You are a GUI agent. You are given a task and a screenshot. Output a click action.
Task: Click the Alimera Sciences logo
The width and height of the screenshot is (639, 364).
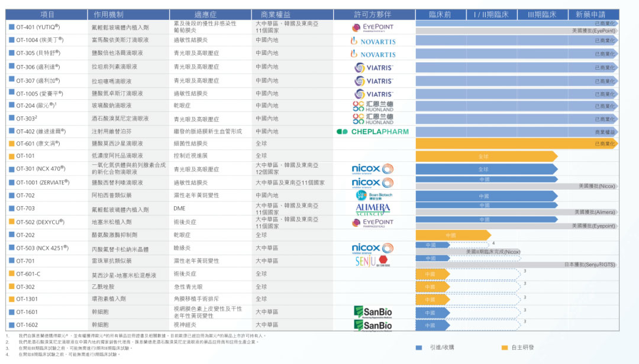373,209
